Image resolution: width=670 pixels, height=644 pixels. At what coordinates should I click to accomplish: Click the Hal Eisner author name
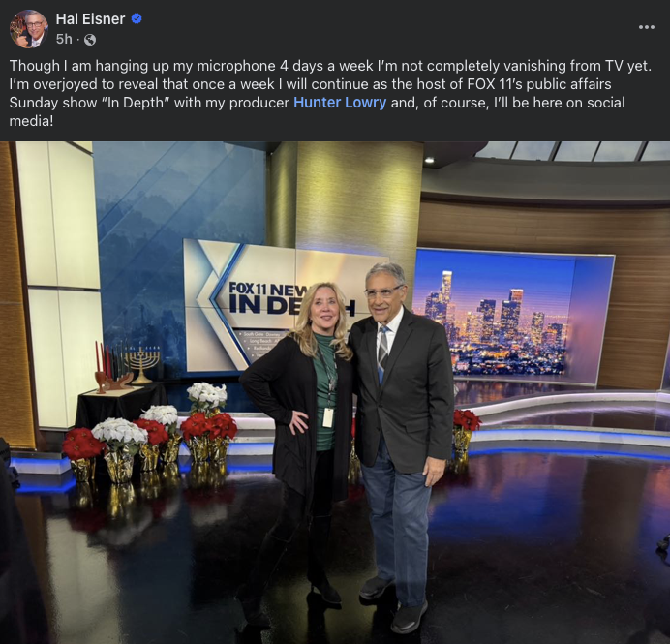pyautogui.click(x=90, y=19)
